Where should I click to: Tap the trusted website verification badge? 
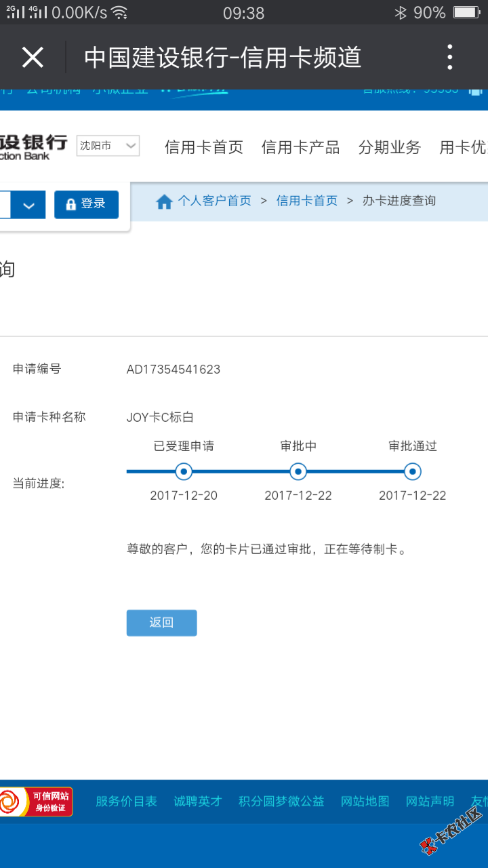click(36, 802)
